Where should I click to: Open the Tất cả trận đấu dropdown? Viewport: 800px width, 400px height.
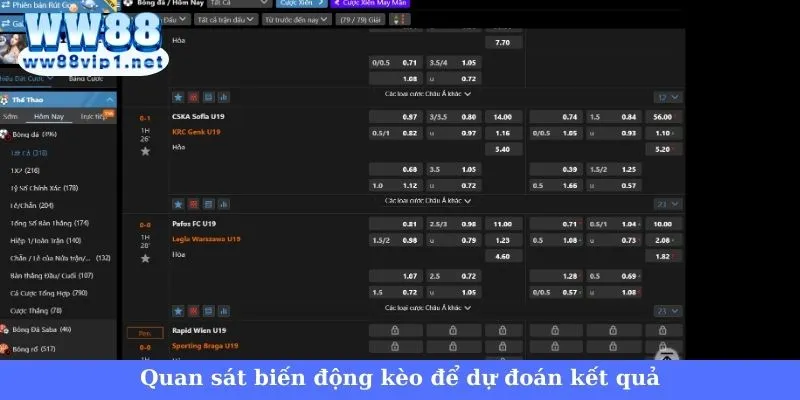[x=226, y=19]
